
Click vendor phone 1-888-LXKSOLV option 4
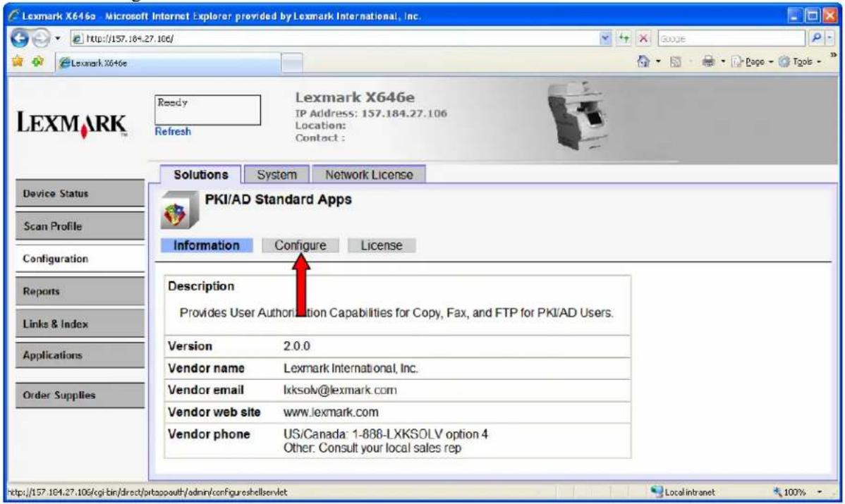click(385, 434)
